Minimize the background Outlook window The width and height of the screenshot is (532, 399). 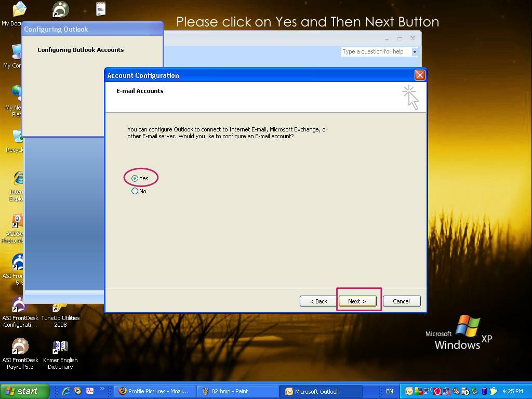click(x=387, y=38)
